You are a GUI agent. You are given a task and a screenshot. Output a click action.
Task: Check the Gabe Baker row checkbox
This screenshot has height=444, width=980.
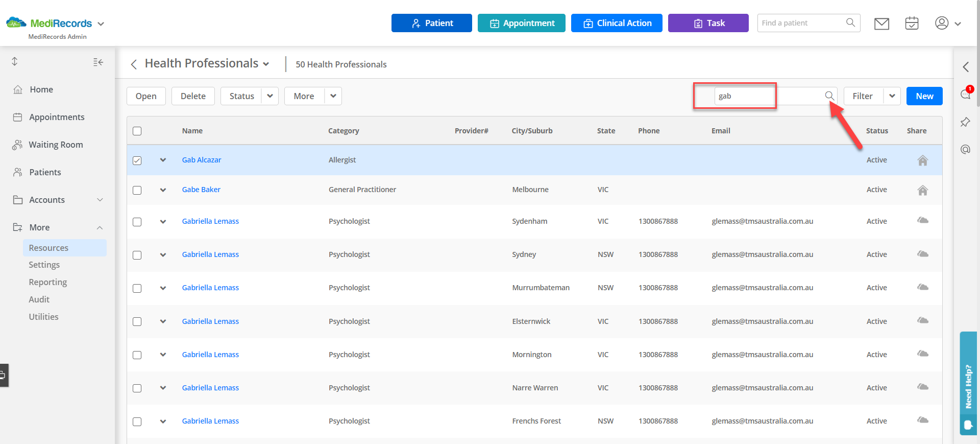coord(137,190)
